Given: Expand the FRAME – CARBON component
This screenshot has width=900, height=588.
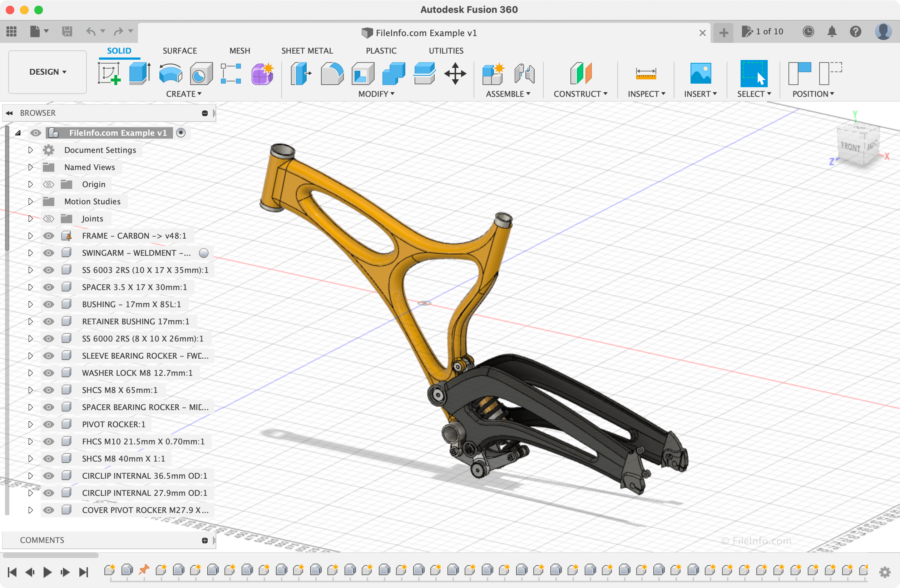Looking at the screenshot, I should 30,235.
